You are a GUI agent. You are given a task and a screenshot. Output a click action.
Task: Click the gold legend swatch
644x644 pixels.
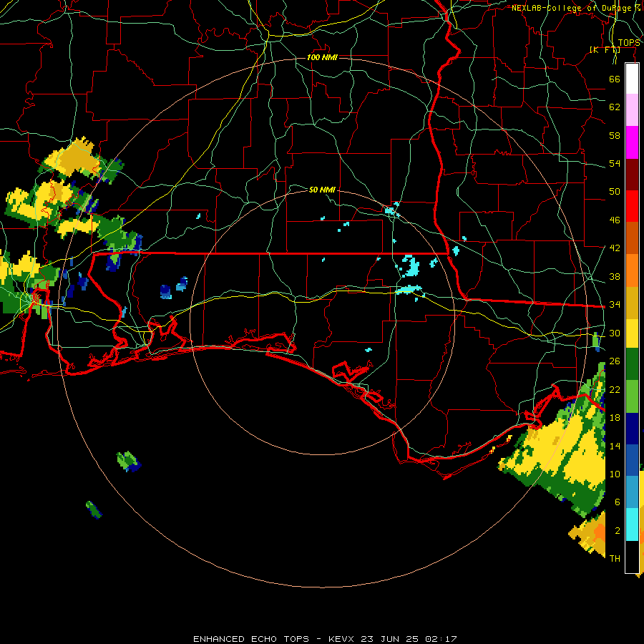632,302
